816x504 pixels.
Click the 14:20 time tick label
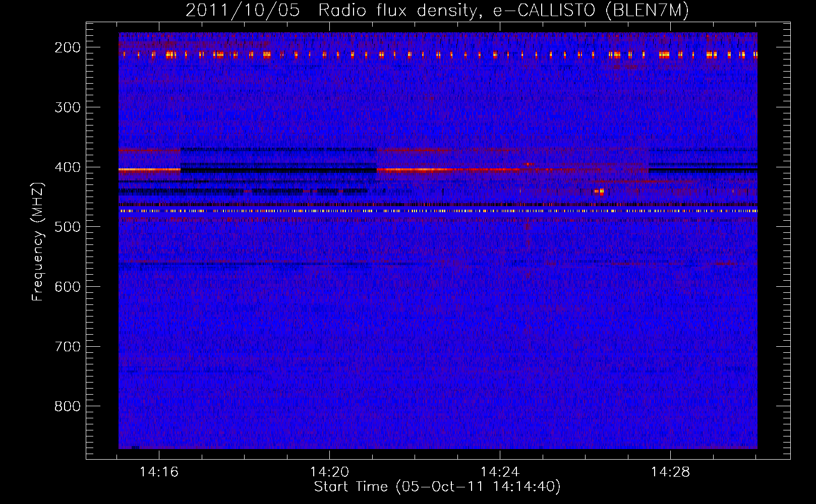[329, 472]
